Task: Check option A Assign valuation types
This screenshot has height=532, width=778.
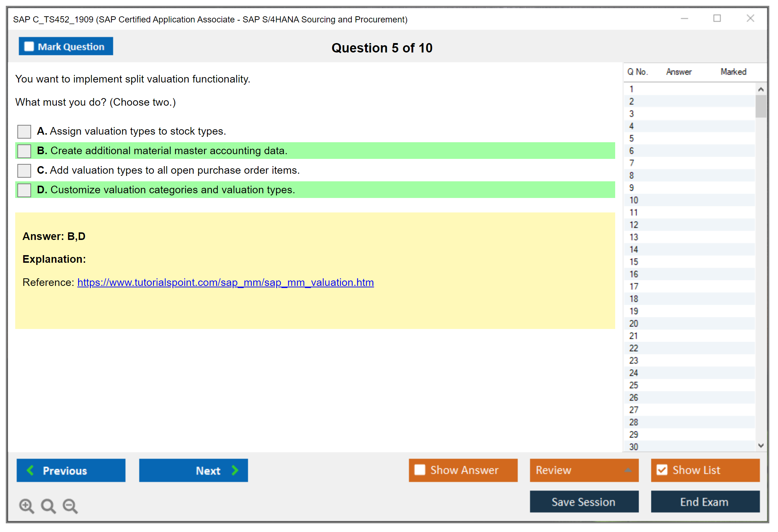Action: tap(24, 131)
